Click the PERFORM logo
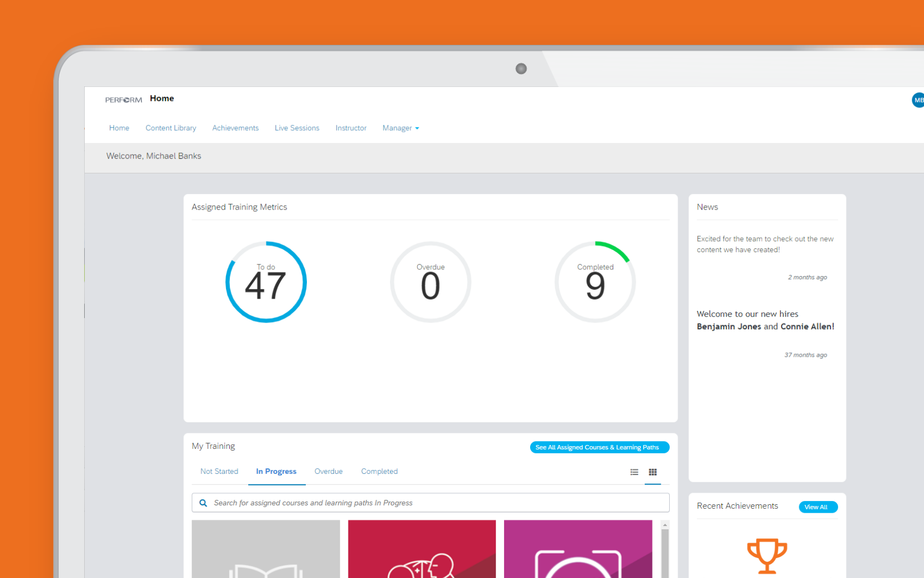 click(124, 100)
